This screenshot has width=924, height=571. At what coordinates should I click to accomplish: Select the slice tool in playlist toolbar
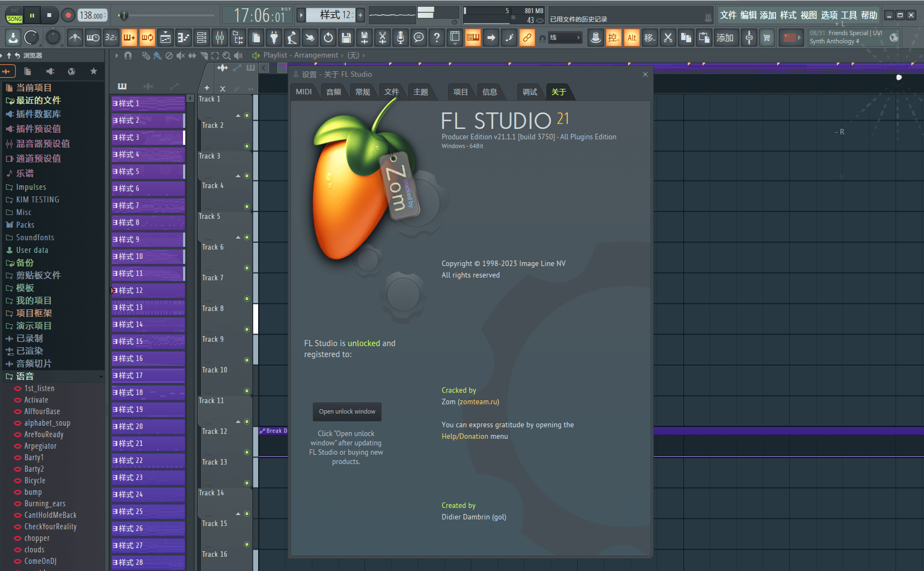204,55
